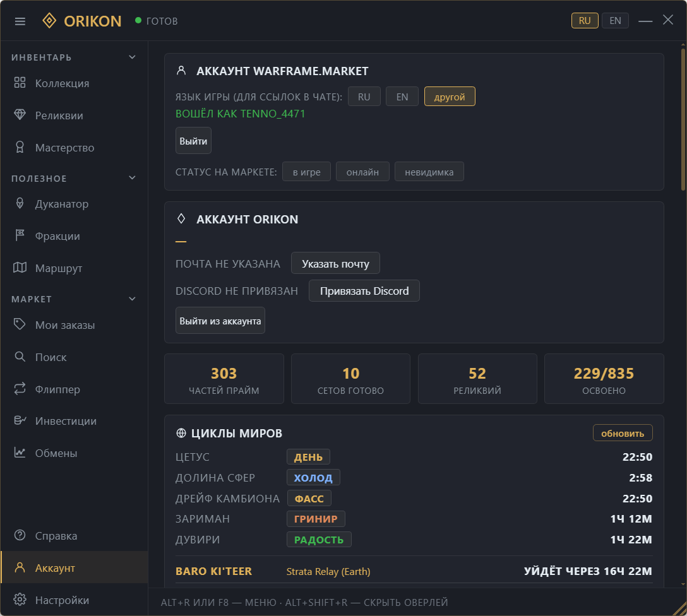Click the ORIKON diamond logo
The width and height of the screenshot is (687, 616).
[x=49, y=21]
